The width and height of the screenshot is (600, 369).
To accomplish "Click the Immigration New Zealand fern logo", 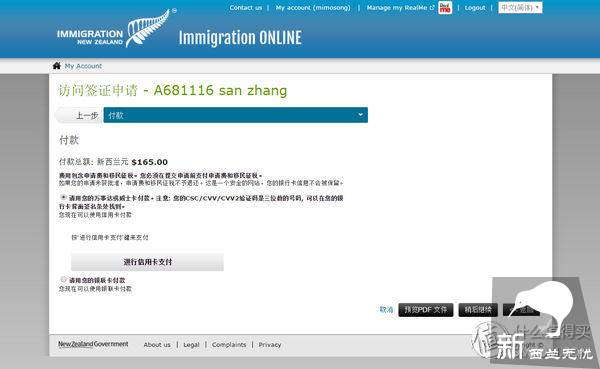I will 114,29.
